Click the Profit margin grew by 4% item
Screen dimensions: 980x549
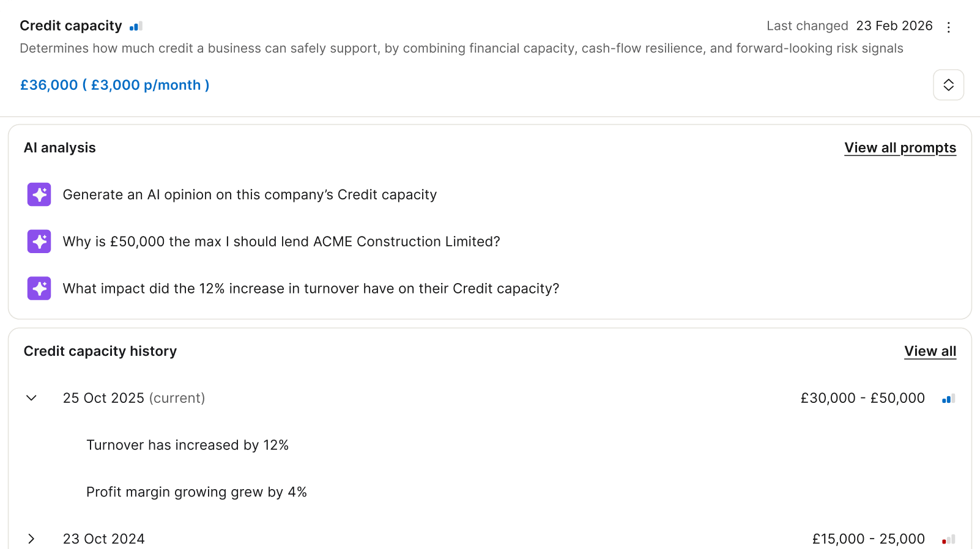pyautogui.click(x=196, y=492)
